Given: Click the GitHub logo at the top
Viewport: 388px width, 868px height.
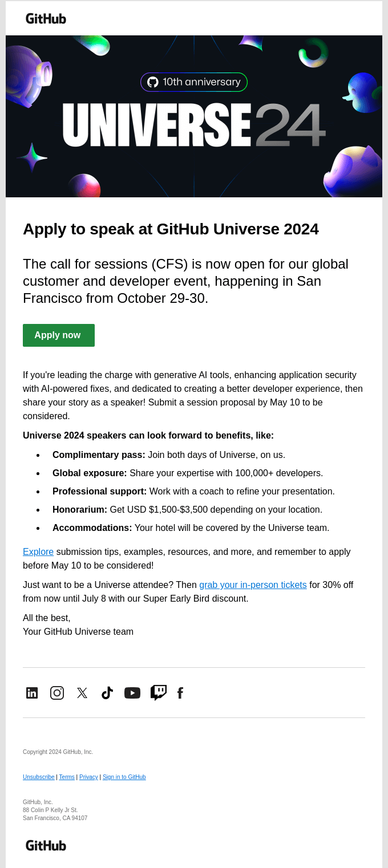Looking at the screenshot, I should coord(46,18).
